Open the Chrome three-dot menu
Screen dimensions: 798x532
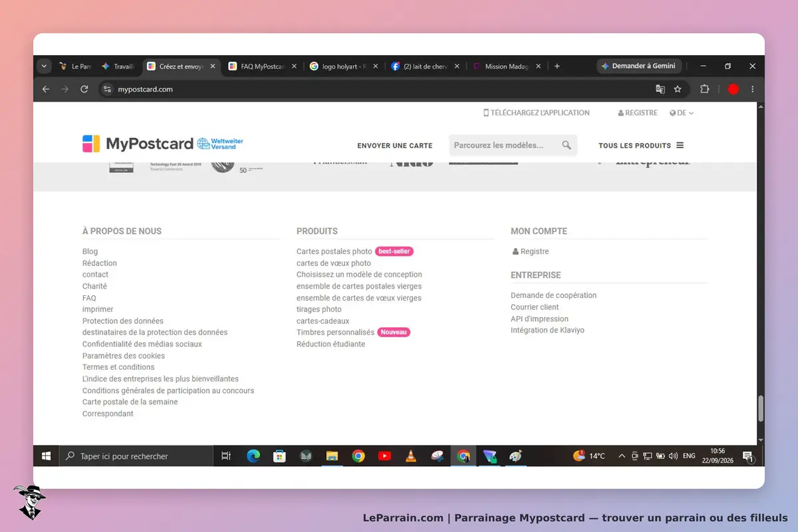point(753,89)
